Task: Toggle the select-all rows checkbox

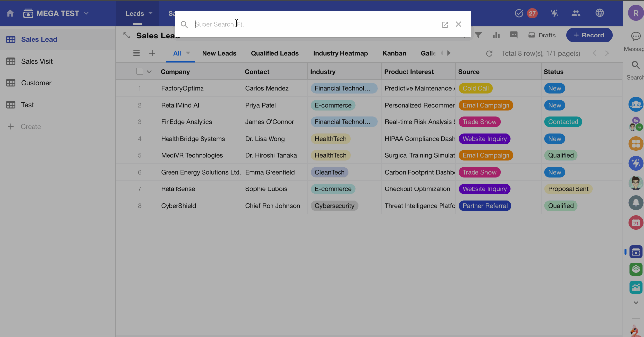Action: point(140,72)
